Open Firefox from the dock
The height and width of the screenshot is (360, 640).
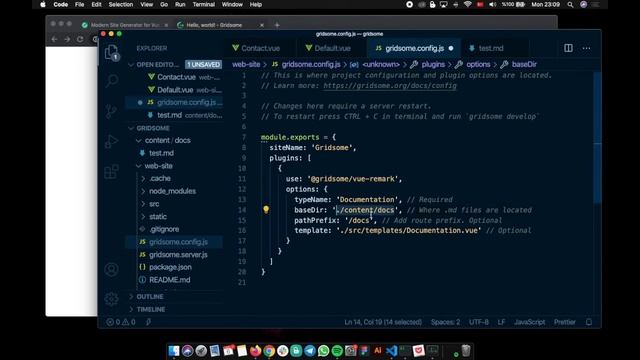(x=256, y=351)
